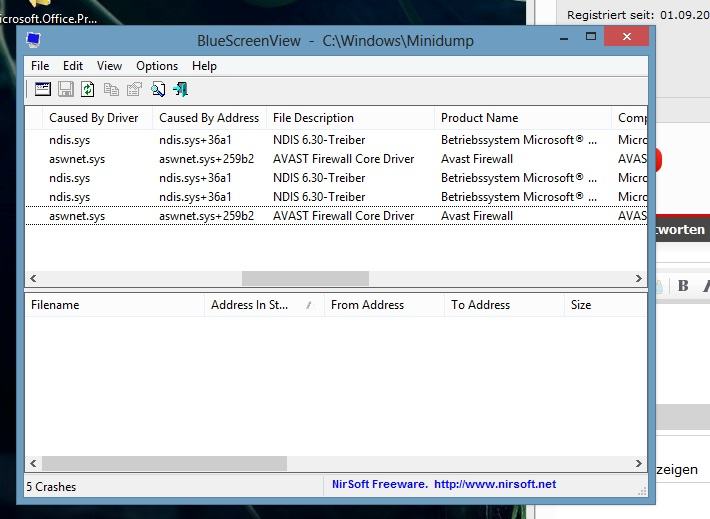
Task: Select the Microsoft.Office.Pr... desktop icon label
Action: pos(48,19)
